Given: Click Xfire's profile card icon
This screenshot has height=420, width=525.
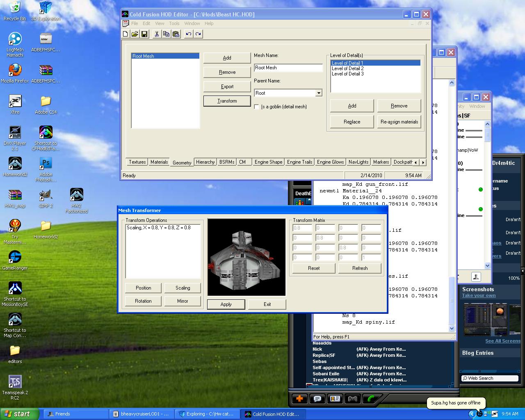Looking at the screenshot, I should (x=335, y=398).
